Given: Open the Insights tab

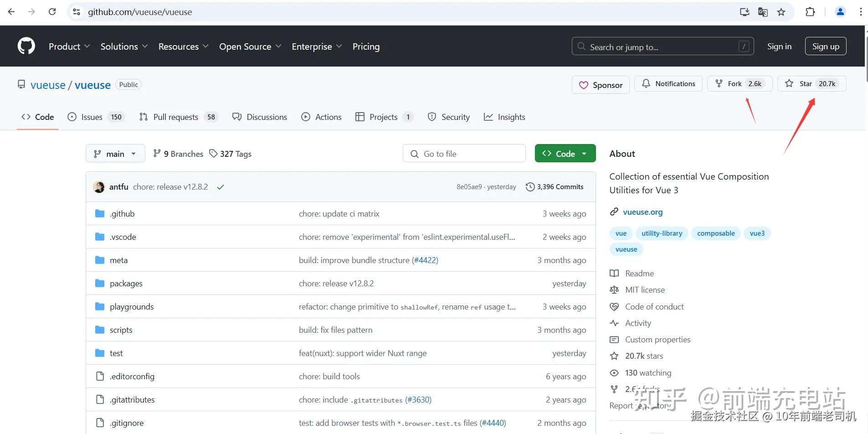Looking at the screenshot, I should pyautogui.click(x=504, y=117).
